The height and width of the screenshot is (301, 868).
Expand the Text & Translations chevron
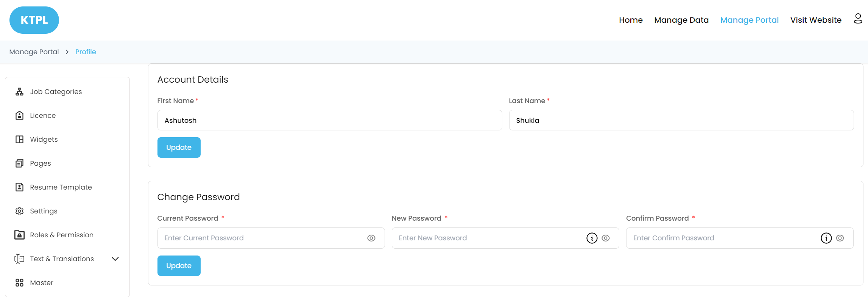tap(115, 259)
